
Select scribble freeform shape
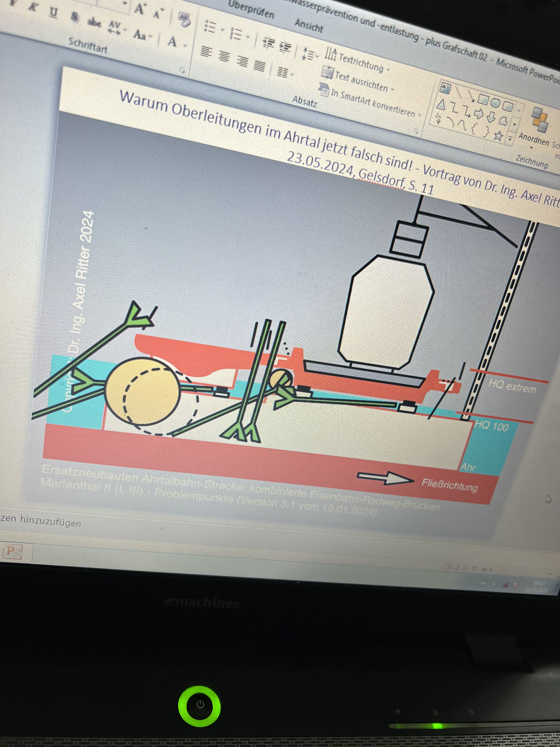click(438, 120)
